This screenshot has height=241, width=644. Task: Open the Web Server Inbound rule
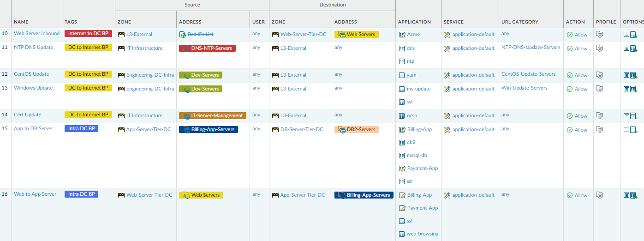[x=36, y=33]
